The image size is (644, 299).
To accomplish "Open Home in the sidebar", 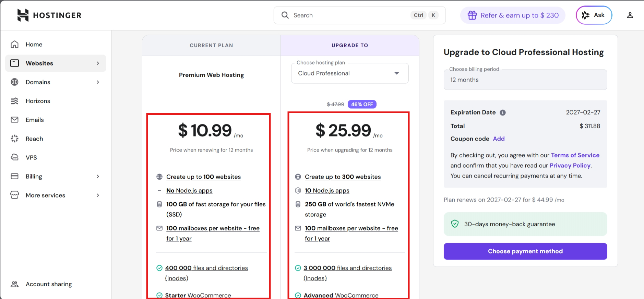I will tap(56, 44).
